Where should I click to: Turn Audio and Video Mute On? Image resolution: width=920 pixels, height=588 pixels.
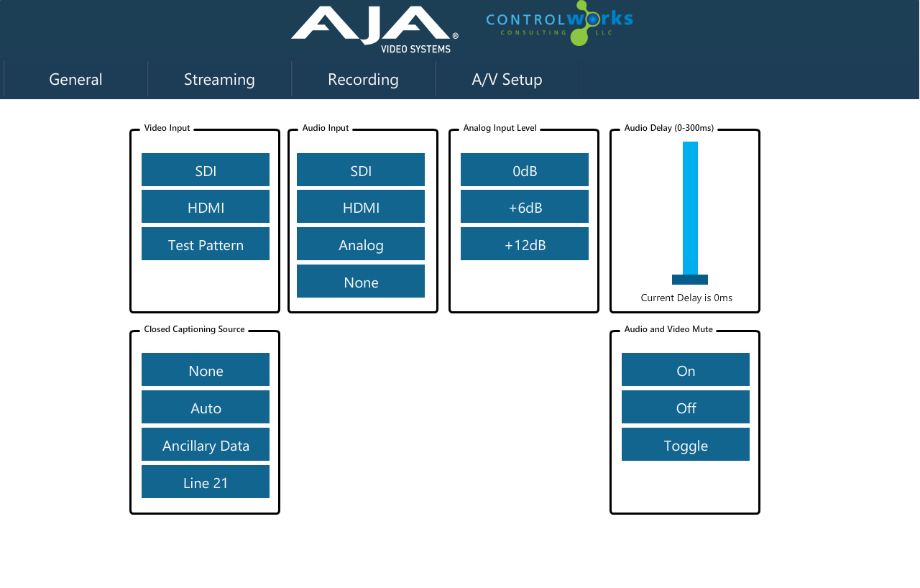686,370
